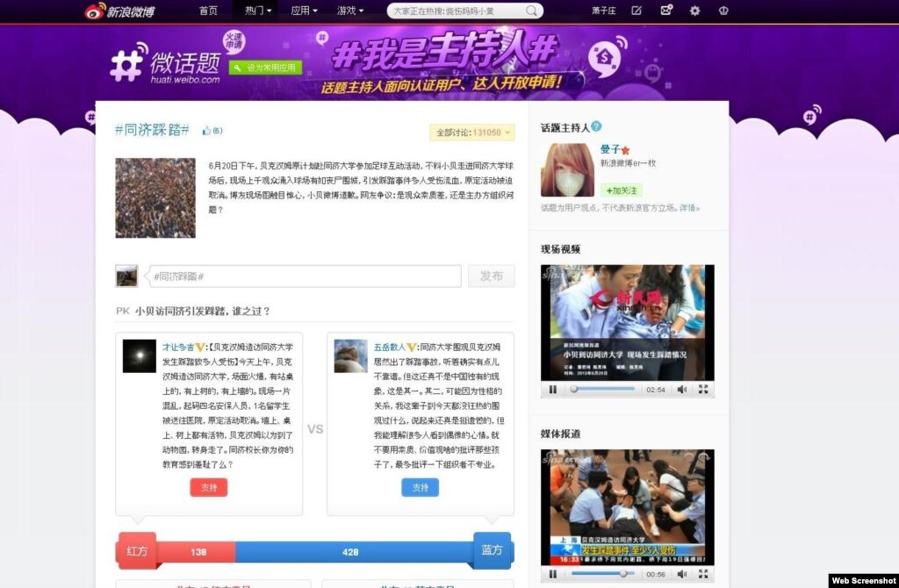Click the house speech bubble icon in banner
899x588 pixels.
(606, 57)
